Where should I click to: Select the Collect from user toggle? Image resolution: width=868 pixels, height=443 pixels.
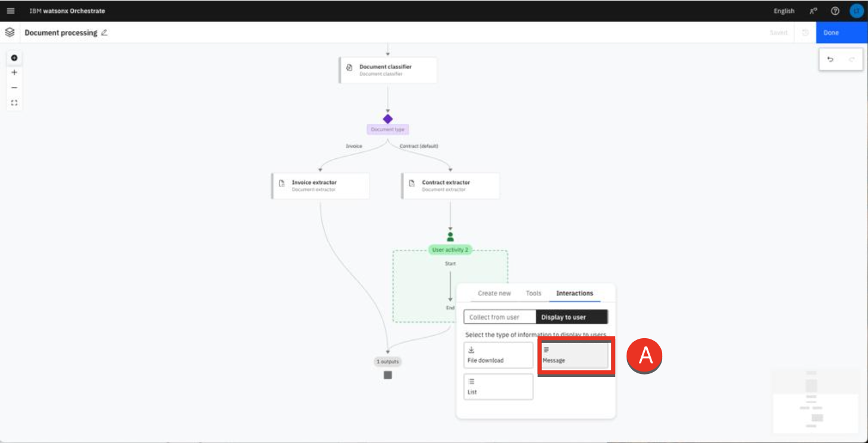[500, 317]
